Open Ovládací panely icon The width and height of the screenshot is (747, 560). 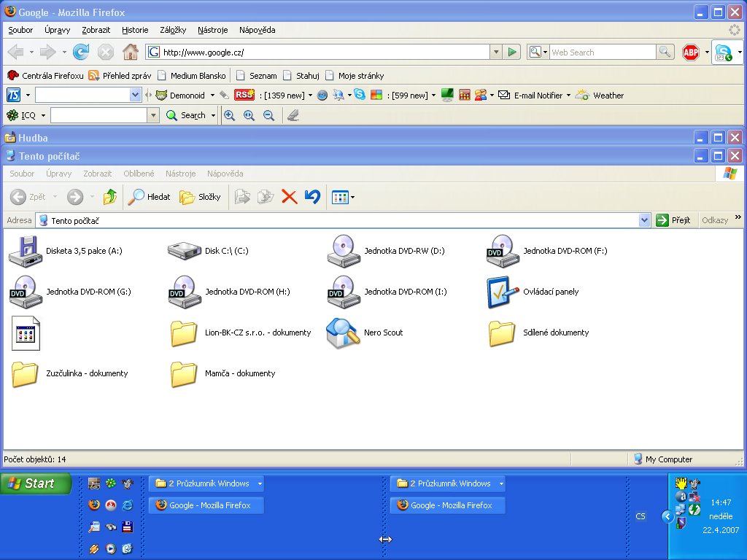click(x=502, y=292)
